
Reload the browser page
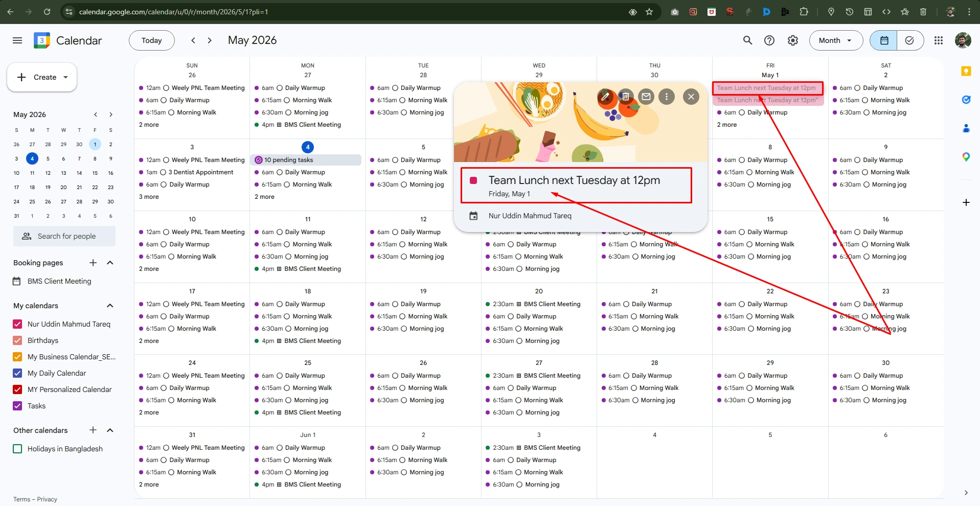(x=47, y=12)
